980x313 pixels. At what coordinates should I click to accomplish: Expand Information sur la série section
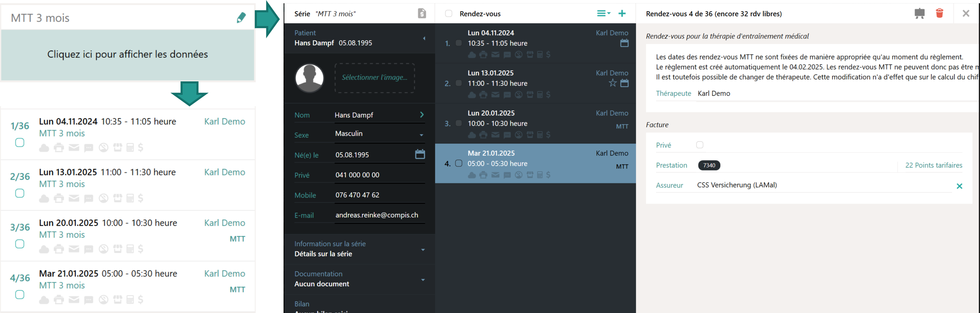click(359, 249)
